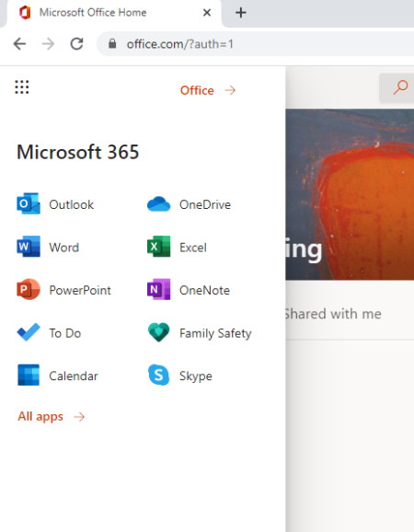The width and height of the screenshot is (414, 532).
Task: Click the orange artwork banner image
Action: [350, 194]
